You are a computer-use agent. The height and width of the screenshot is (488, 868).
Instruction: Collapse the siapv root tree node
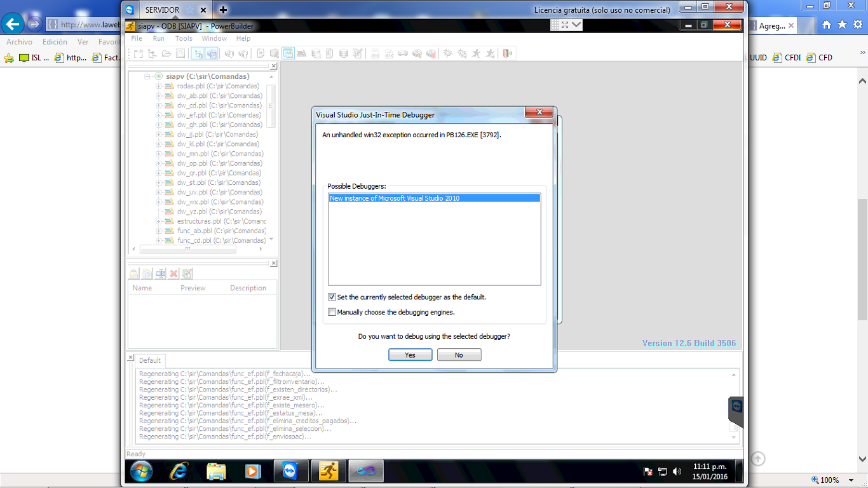pyautogui.click(x=147, y=76)
